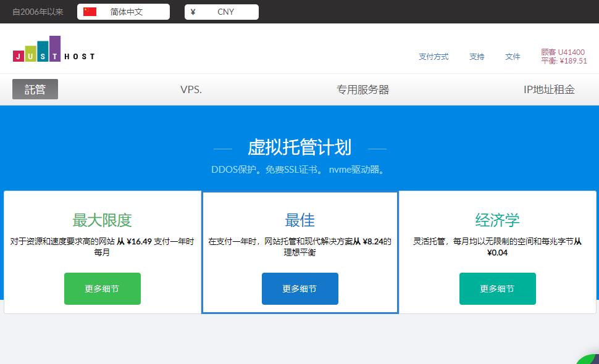Screen dimensions: 599x364
Task: Select the 託管 hosting tab
Action: click(35, 89)
